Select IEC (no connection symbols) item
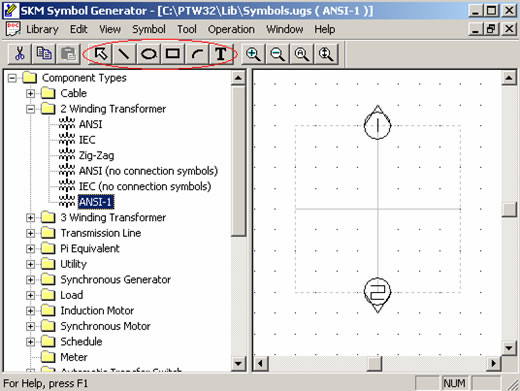Screen dimensions: 520x391 145,186
